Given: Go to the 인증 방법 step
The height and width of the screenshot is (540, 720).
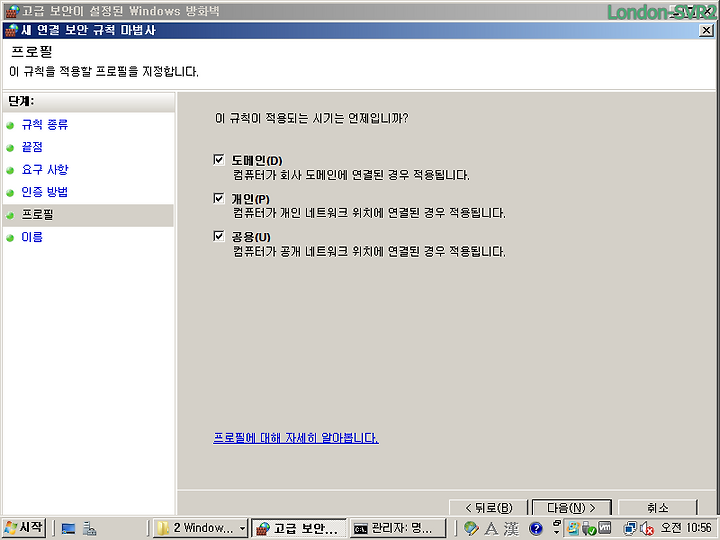Looking at the screenshot, I should 45,192.
